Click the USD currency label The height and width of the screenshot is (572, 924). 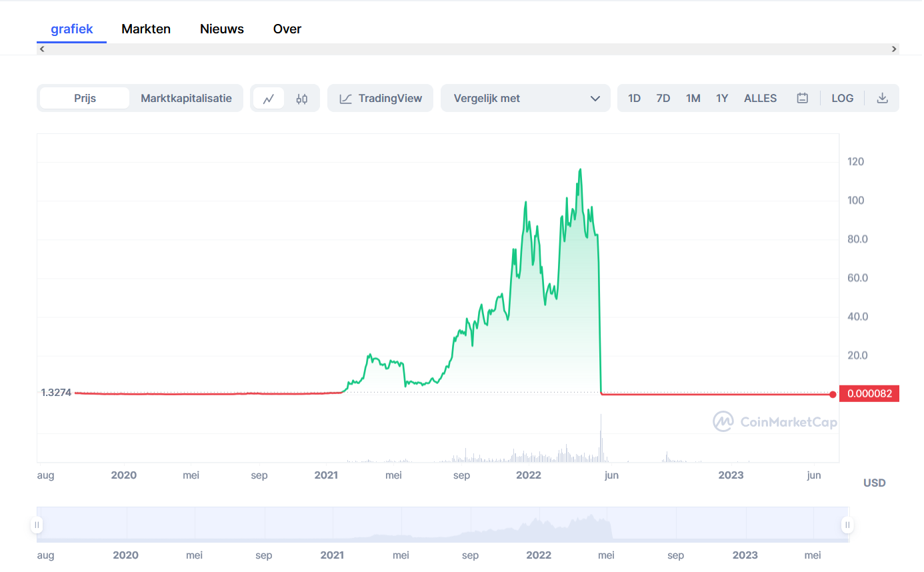pyautogui.click(x=875, y=483)
